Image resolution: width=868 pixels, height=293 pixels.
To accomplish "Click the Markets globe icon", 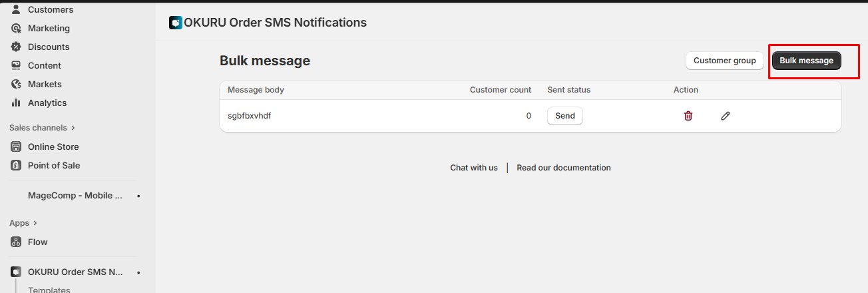I will 17,85.
